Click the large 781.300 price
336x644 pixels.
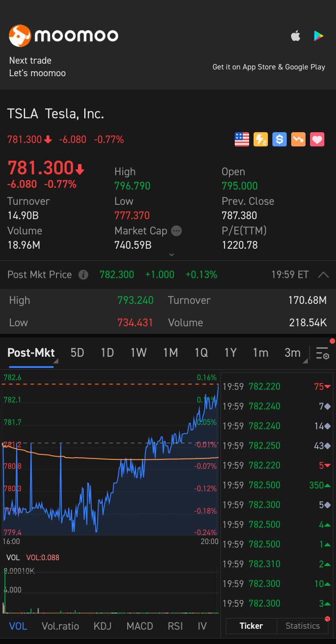pos(41,168)
